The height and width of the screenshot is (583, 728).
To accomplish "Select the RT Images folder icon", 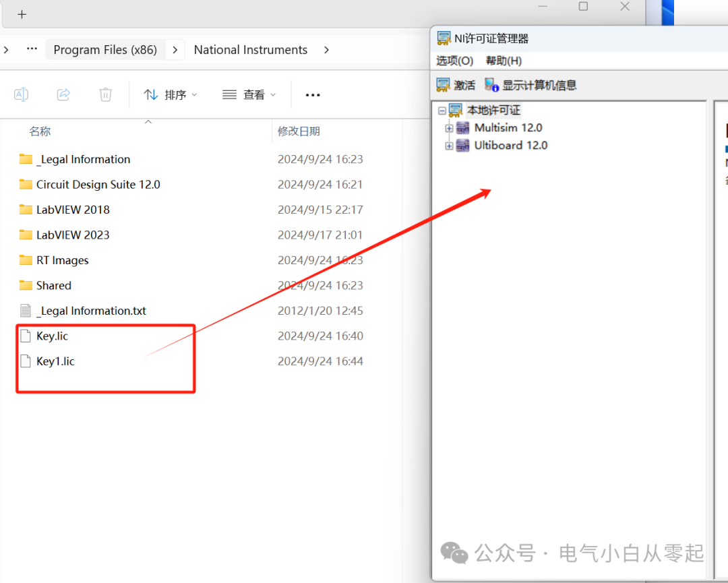I will click(26, 260).
